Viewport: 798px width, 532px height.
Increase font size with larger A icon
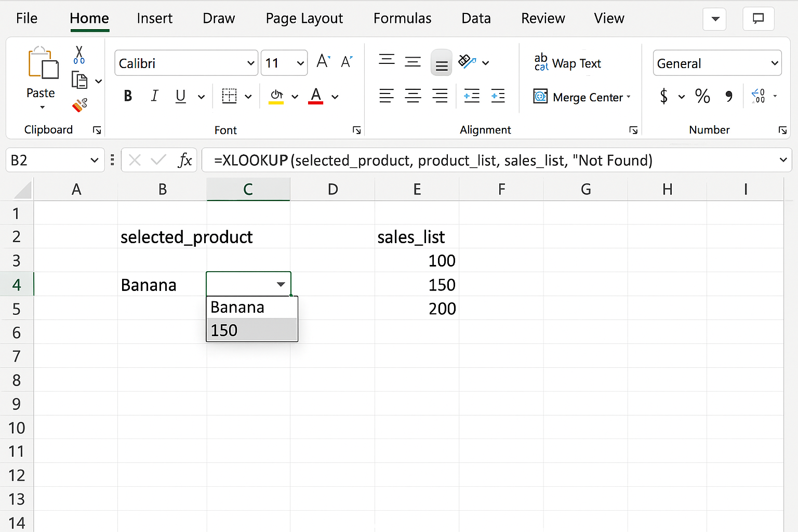coord(323,62)
